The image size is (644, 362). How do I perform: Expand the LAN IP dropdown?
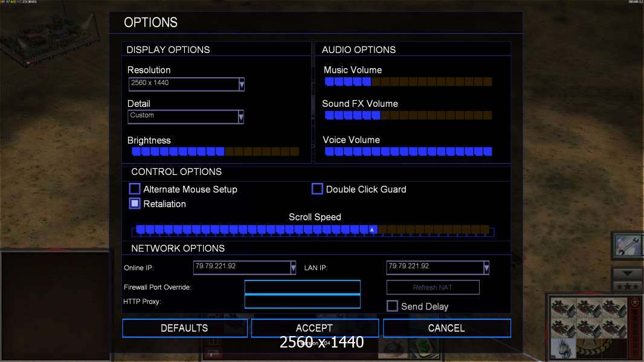click(486, 267)
